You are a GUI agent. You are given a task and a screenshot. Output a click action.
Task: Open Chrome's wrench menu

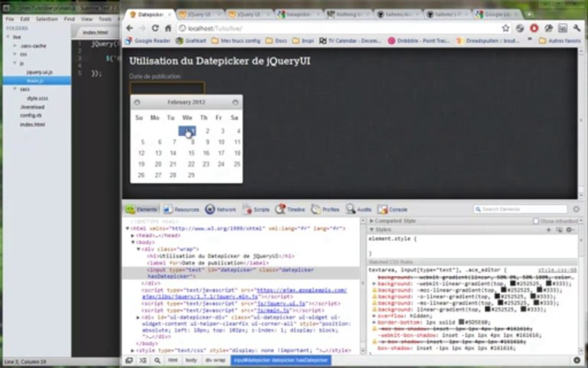577,28
